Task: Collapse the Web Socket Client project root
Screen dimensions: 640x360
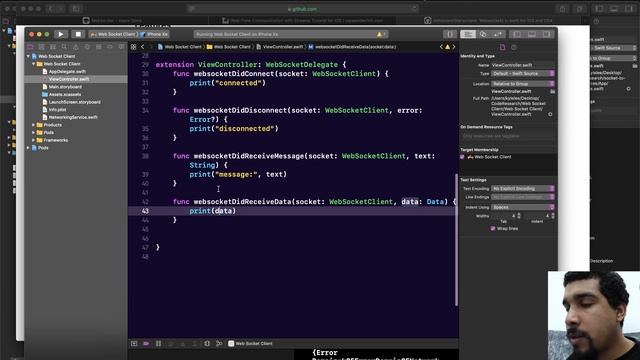Action: click(28, 56)
